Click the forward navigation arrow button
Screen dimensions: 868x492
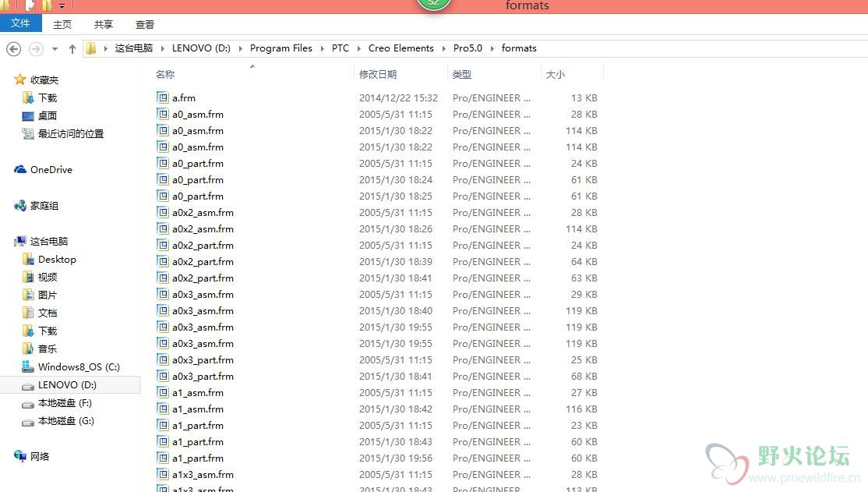coord(36,49)
